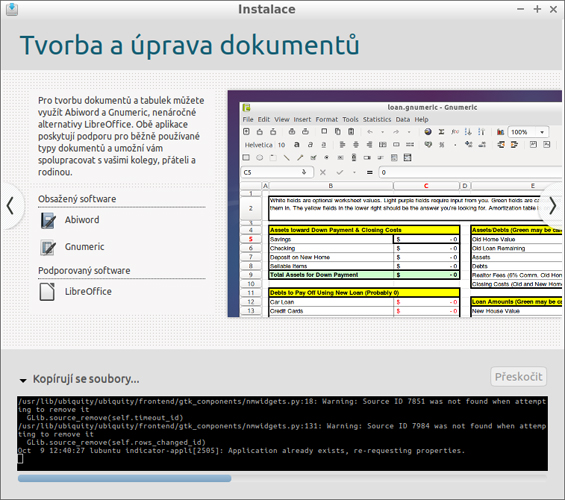Click column C header in Gnumeric screenshot

pyautogui.click(x=426, y=186)
